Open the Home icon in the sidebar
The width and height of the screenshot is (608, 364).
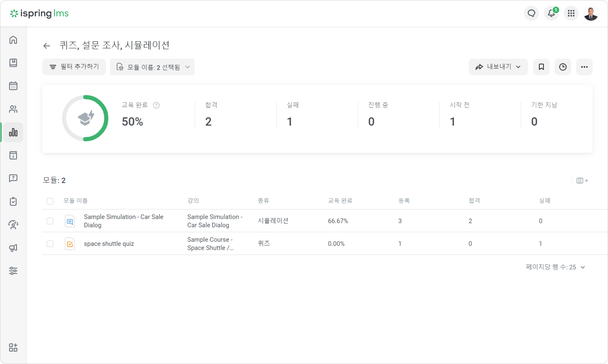pos(13,40)
